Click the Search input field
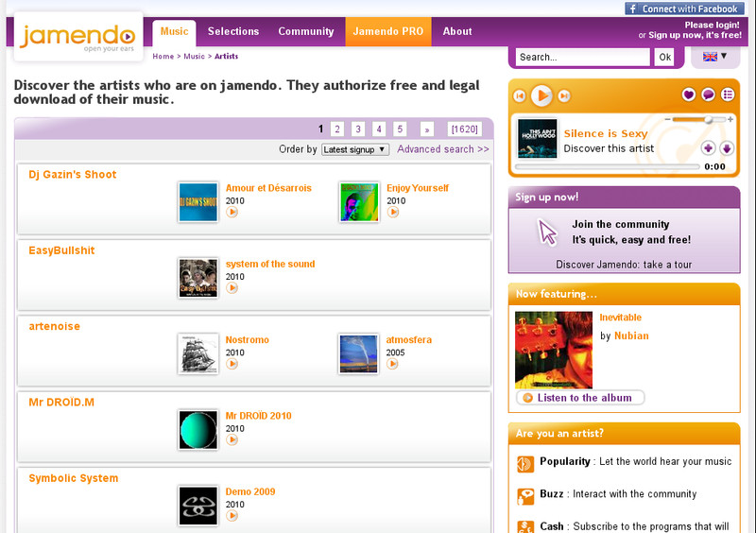 click(x=582, y=58)
